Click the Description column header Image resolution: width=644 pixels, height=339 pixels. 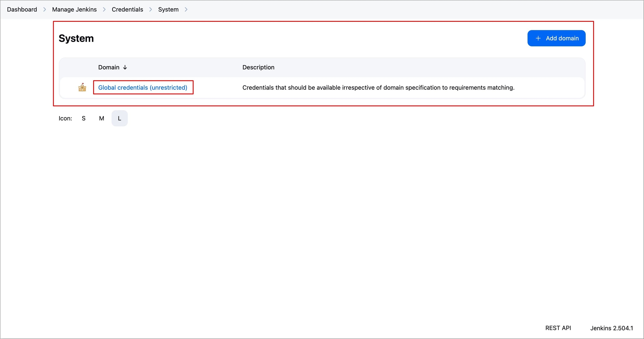point(258,67)
